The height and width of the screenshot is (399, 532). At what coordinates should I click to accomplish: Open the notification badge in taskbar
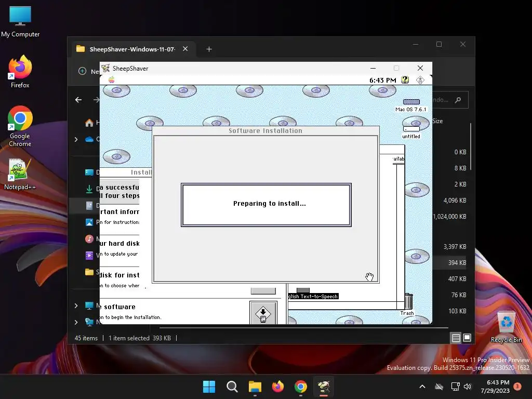517,386
